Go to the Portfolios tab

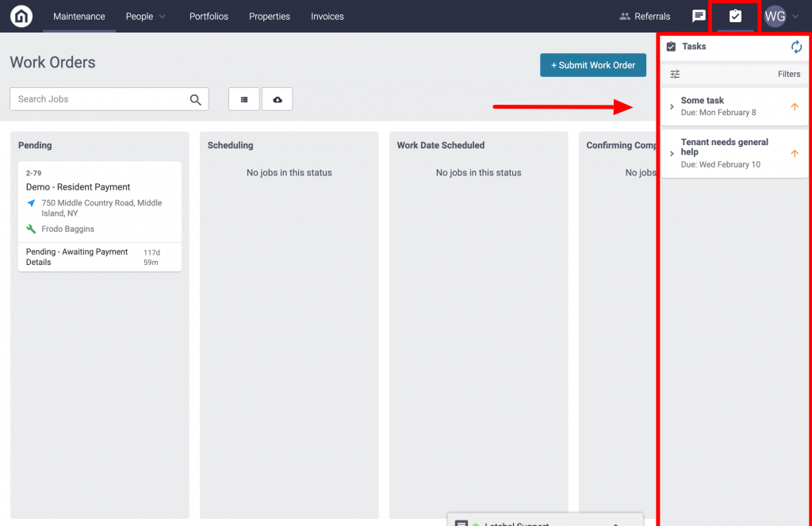[209, 16]
